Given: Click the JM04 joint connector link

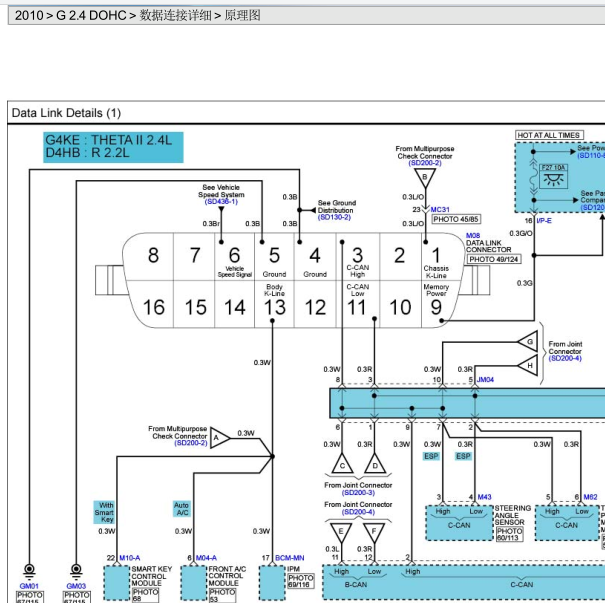Looking at the screenshot, I should (x=485, y=380).
